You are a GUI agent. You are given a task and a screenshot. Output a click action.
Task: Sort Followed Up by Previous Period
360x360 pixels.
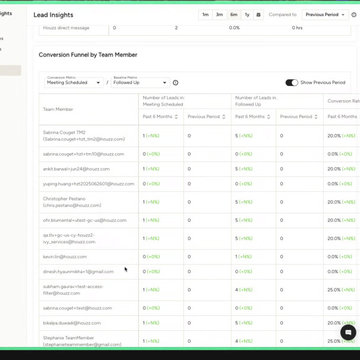316,117
